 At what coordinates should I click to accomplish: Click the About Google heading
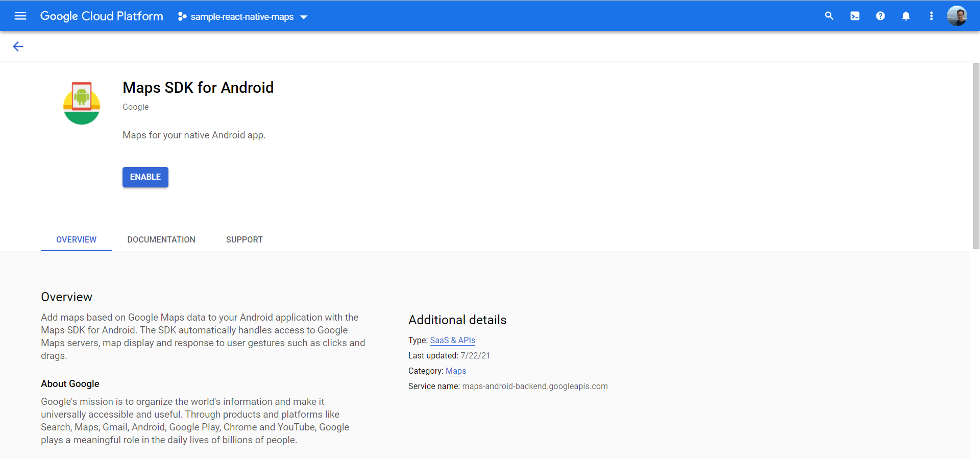pyautogui.click(x=70, y=383)
